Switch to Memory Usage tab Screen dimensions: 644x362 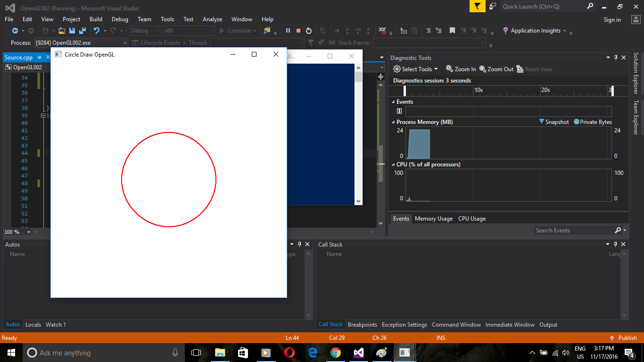pyautogui.click(x=434, y=219)
